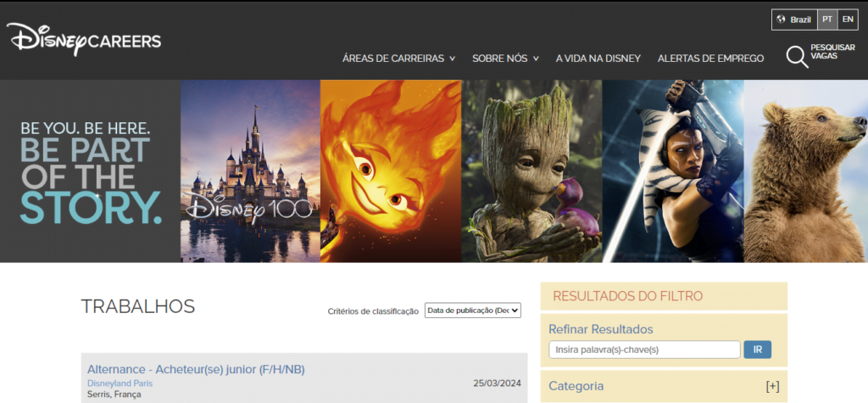Focus the Insira palavra(s)-chave(s) keyword field
The height and width of the screenshot is (403, 868).
(x=644, y=350)
